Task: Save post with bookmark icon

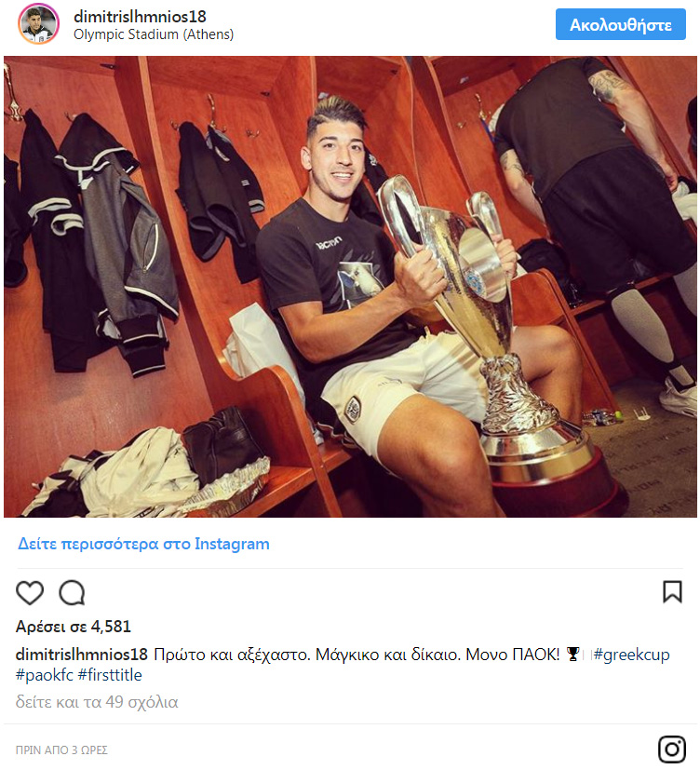Action: point(672,591)
